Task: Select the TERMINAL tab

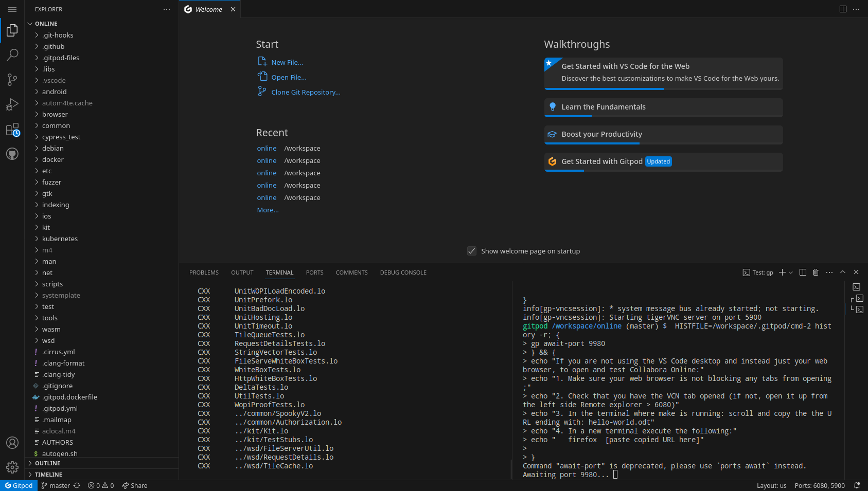Action: coord(279,272)
